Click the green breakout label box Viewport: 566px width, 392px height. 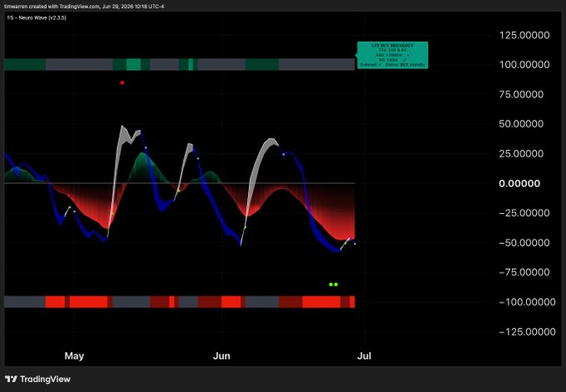click(x=392, y=55)
